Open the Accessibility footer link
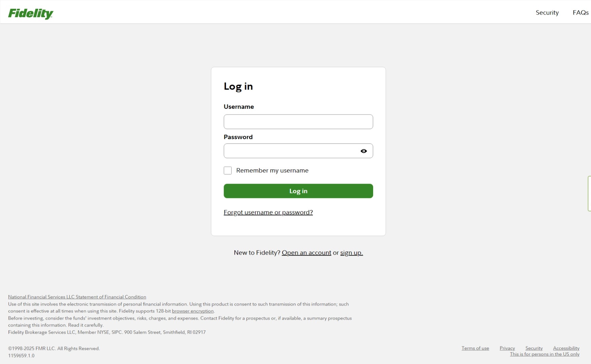Viewport: 591px width, 364px height. (566, 348)
